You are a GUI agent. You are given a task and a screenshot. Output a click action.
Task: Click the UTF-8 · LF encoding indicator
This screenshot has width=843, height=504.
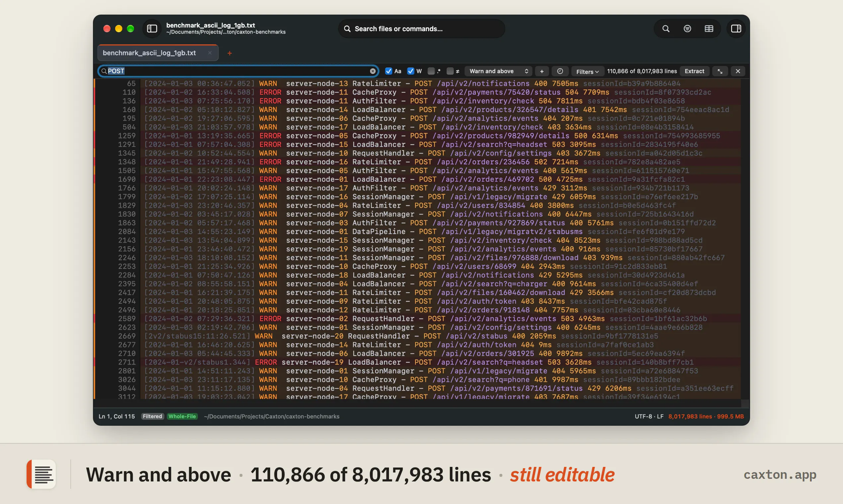649,416
